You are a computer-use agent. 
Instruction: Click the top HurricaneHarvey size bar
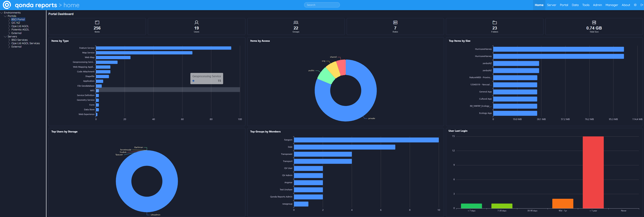point(558,49)
